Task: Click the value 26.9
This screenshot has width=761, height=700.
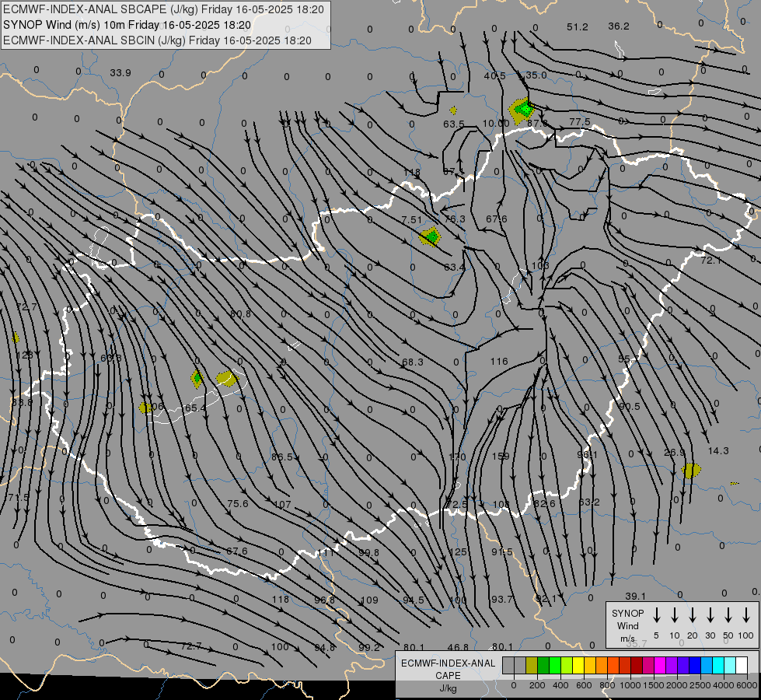Action: [675, 453]
